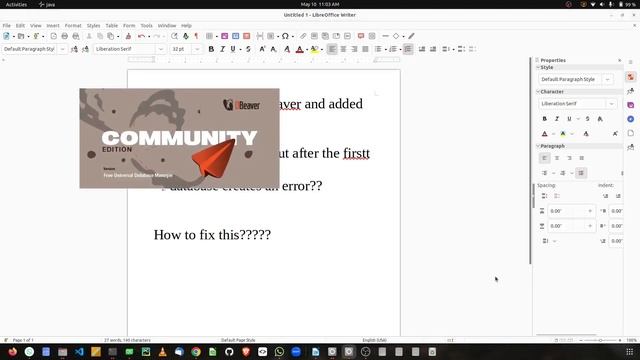This screenshot has height=360, width=640.
Task: Insert a table using toolbar icon
Action: pyautogui.click(x=209, y=36)
